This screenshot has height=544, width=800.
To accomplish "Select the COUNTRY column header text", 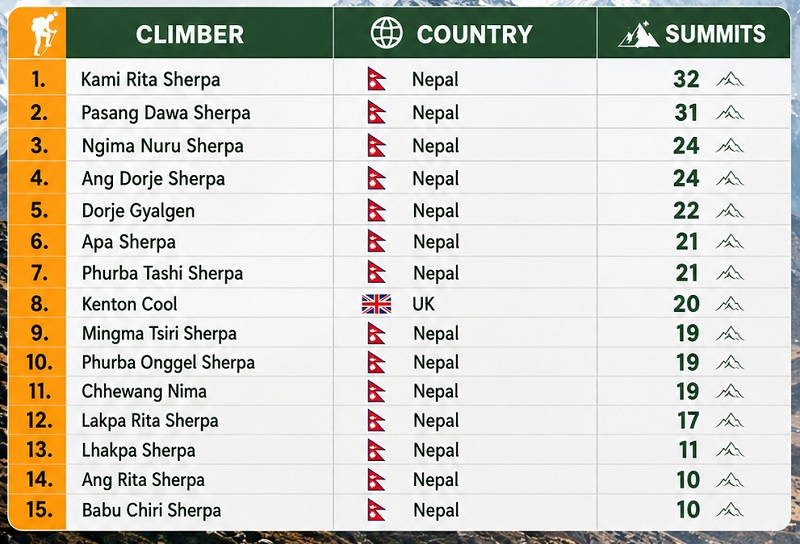I will pyautogui.click(x=474, y=35).
